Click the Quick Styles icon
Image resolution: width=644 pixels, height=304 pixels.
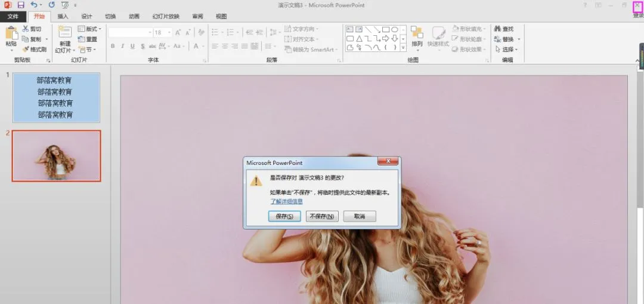pyautogui.click(x=438, y=33)
